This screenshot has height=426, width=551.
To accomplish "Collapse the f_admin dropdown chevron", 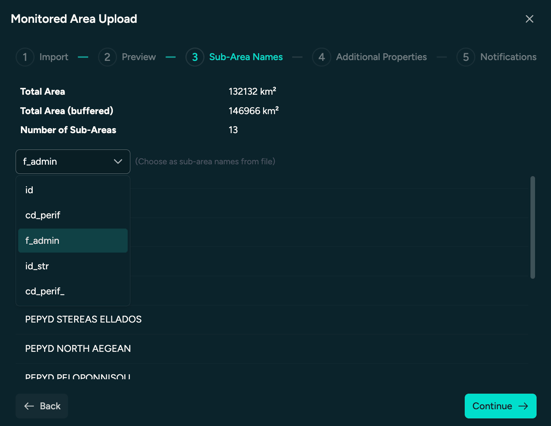I will click(x=118, y=162).
